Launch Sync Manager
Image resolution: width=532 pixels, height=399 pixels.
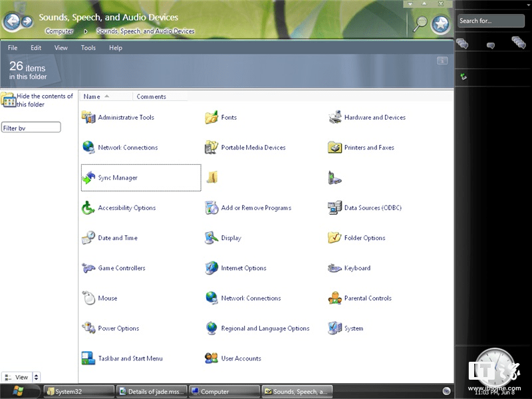[116, 178]
